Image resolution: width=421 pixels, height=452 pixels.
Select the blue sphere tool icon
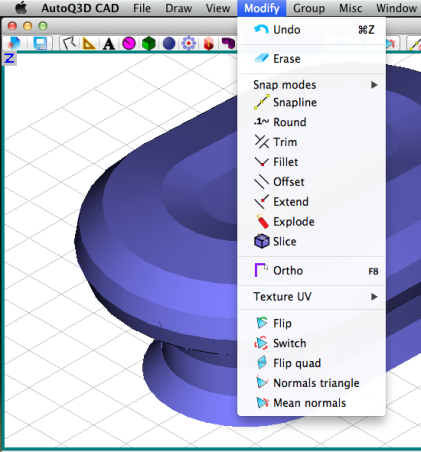169,43
